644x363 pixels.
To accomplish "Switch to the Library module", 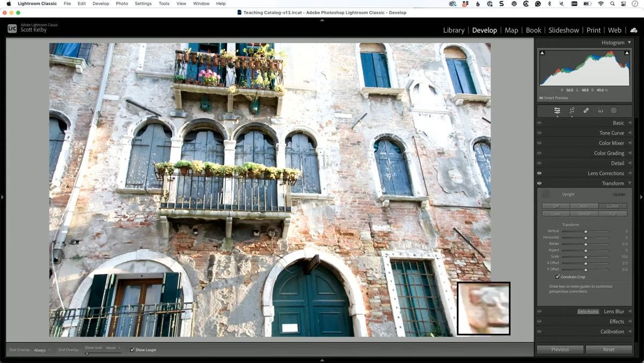I will 453,30.
